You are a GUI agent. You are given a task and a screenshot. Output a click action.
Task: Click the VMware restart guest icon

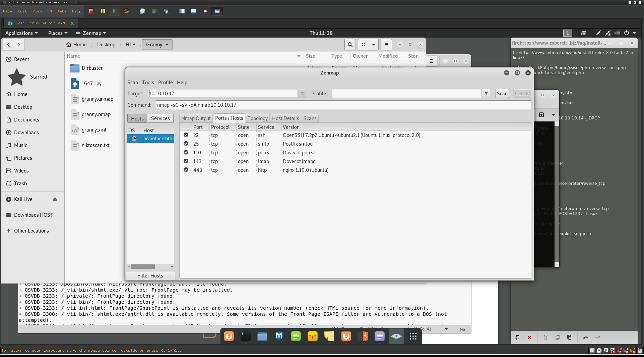(126, 11)
